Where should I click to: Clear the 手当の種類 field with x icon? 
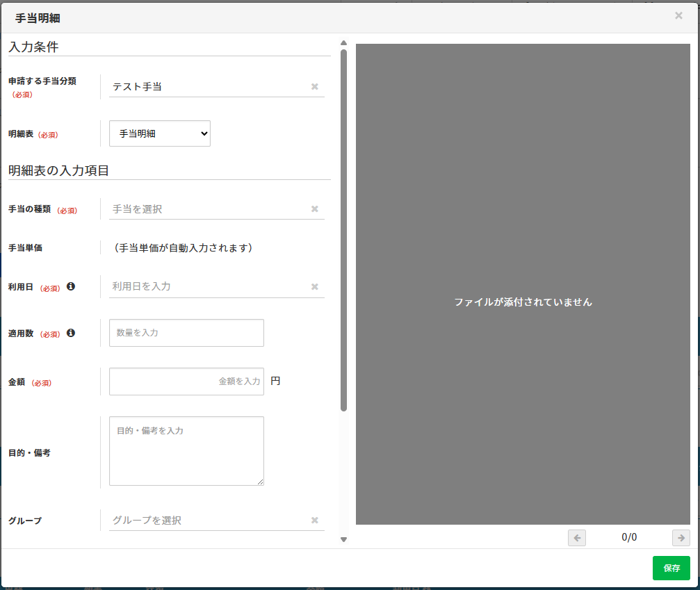click(314, 209)
